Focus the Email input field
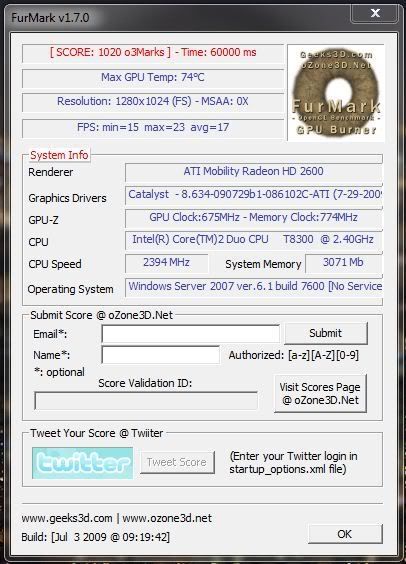Screen dimensions: 406x564 tap(190, 334)
